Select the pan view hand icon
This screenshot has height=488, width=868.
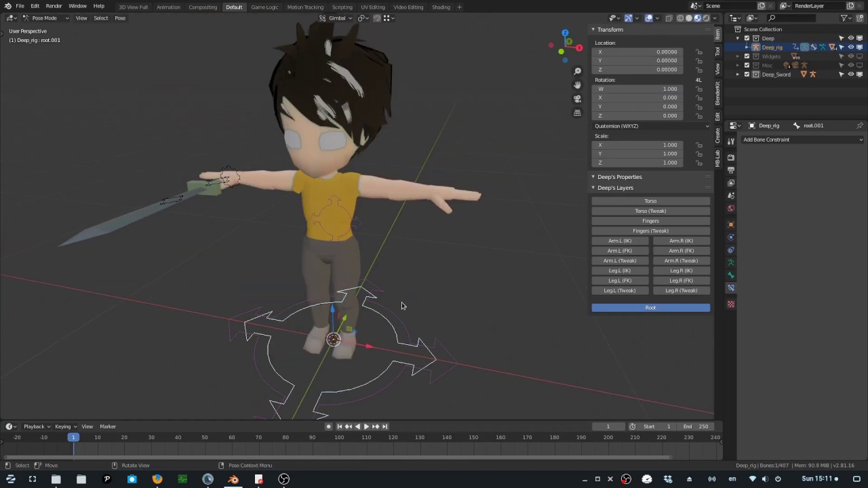pos(577,85)
